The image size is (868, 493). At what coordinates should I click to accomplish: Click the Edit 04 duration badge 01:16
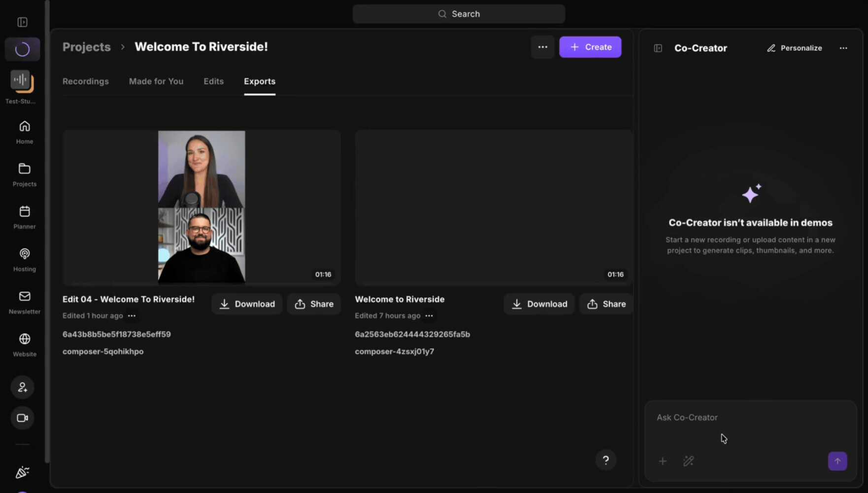pos(323,275)
